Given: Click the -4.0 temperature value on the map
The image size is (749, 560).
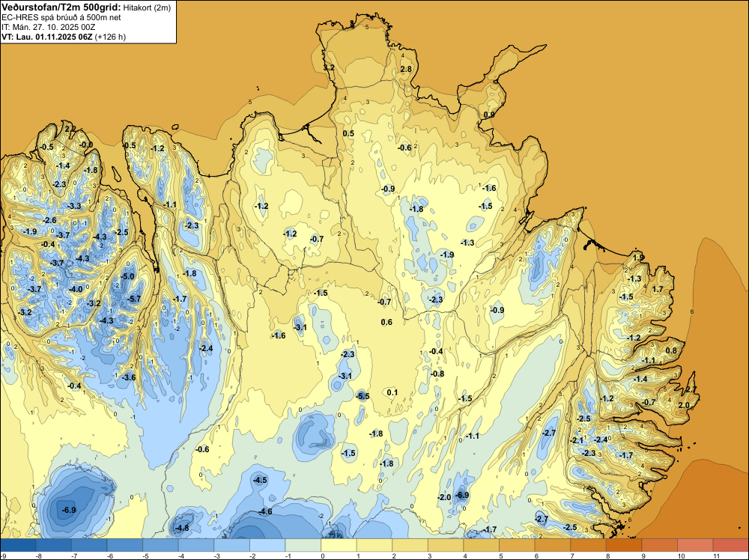Looking at the screenshot, I should 76,289.
